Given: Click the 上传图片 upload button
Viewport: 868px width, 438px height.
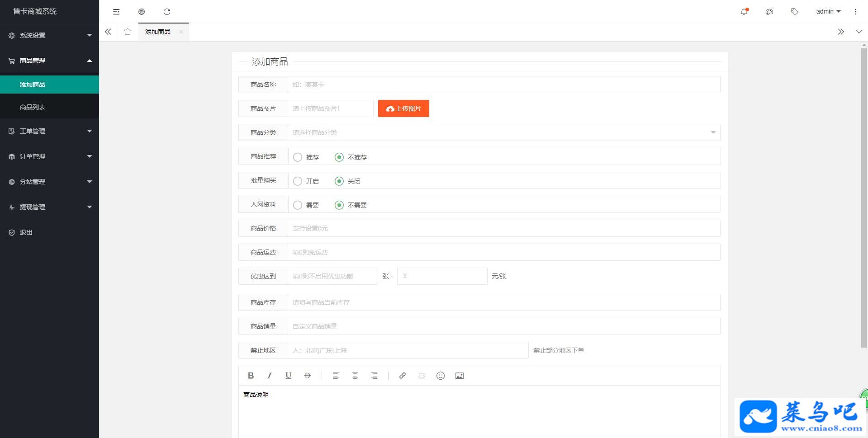Looking at the screenshot, I should (403, 108).
